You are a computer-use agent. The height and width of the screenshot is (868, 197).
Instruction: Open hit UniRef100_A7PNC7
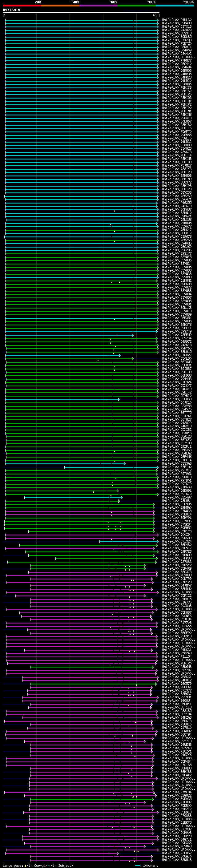coord(177,61)
